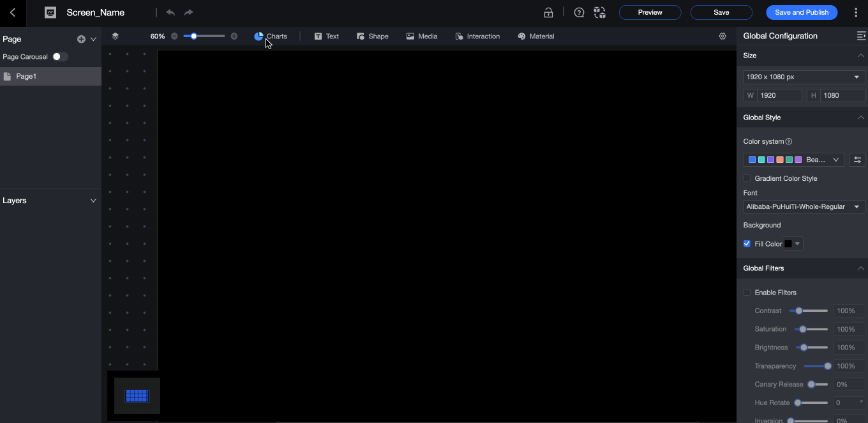The width and height of the screenshot is (868, 423).
Task: Open the Font dropdown
Action: (804, 206)
